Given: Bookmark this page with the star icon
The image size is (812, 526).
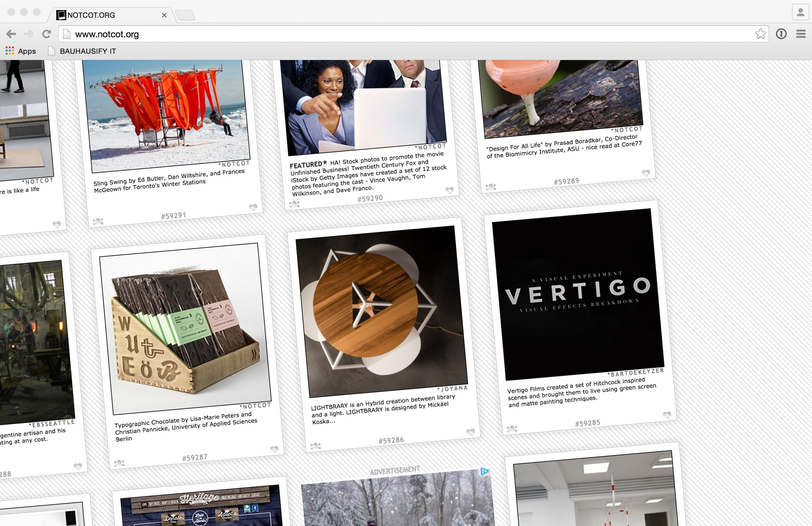Looking at the screenshot, I should click(x=760, y=34).
